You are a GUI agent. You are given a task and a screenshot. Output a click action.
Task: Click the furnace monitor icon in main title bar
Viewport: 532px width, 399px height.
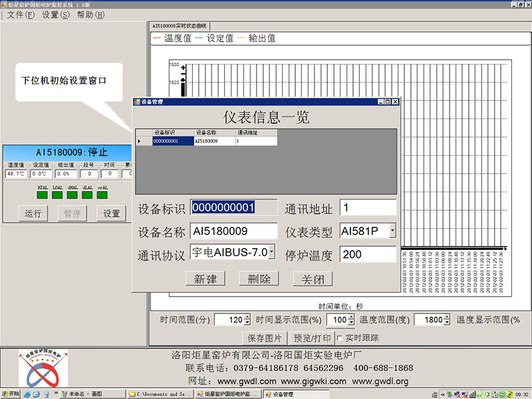tap(5, 4)
